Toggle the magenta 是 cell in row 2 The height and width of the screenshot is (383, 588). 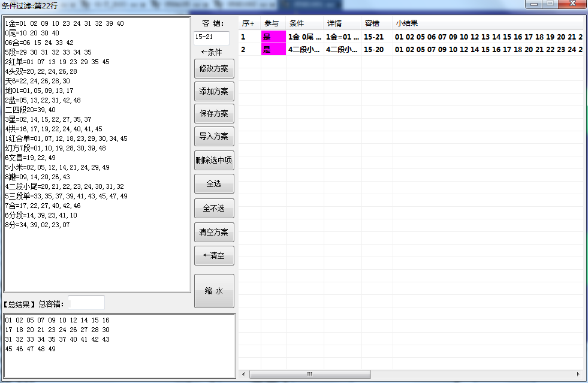273,50
